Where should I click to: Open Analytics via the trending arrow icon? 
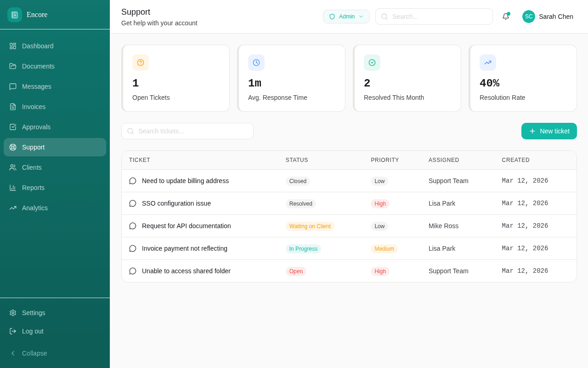coord(13,208)
